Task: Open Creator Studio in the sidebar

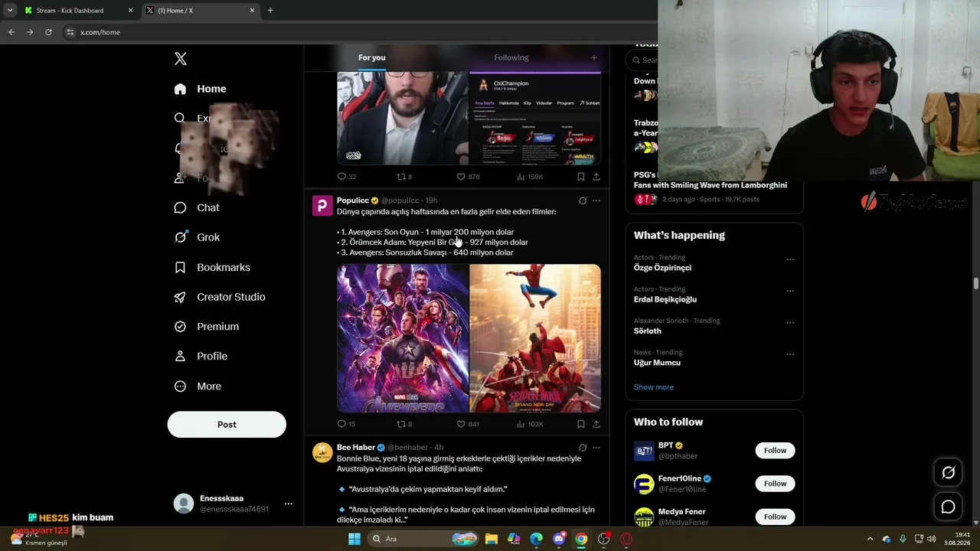Action: tap(220, 297)
